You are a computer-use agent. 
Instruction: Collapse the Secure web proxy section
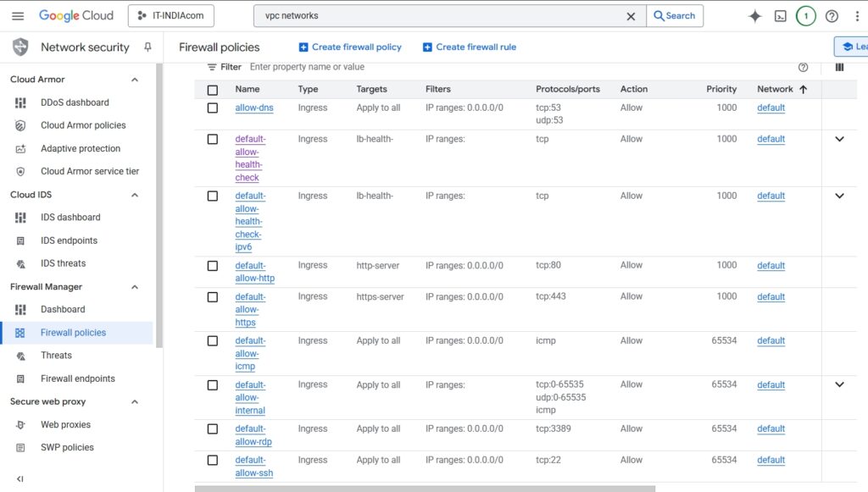pyautogui.click(x=135, y=402)
